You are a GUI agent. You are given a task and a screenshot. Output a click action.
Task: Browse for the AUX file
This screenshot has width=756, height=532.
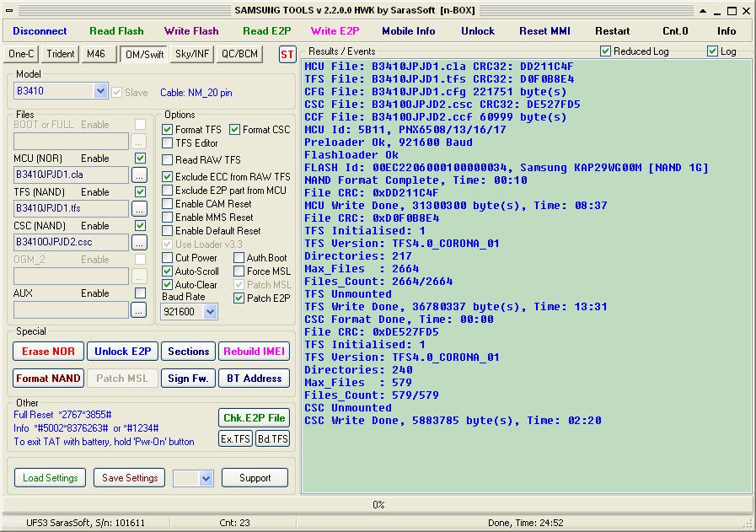[139, 310]
